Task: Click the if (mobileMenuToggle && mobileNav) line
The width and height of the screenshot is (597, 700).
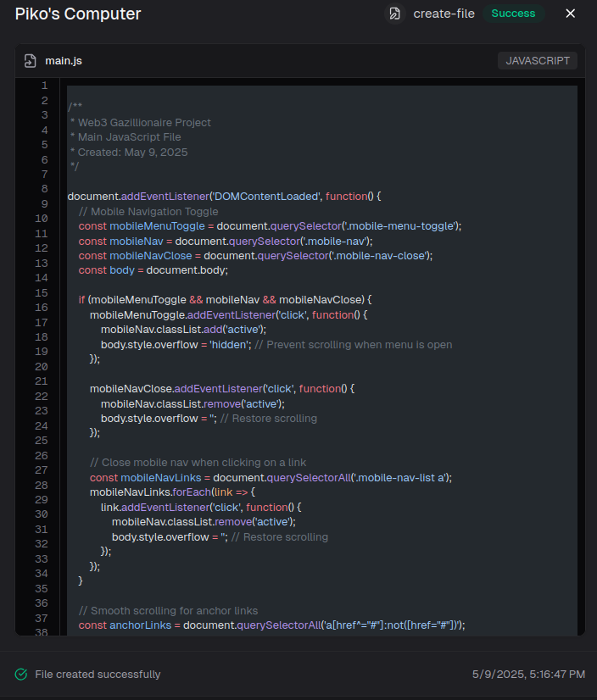Action: point(226,300)
